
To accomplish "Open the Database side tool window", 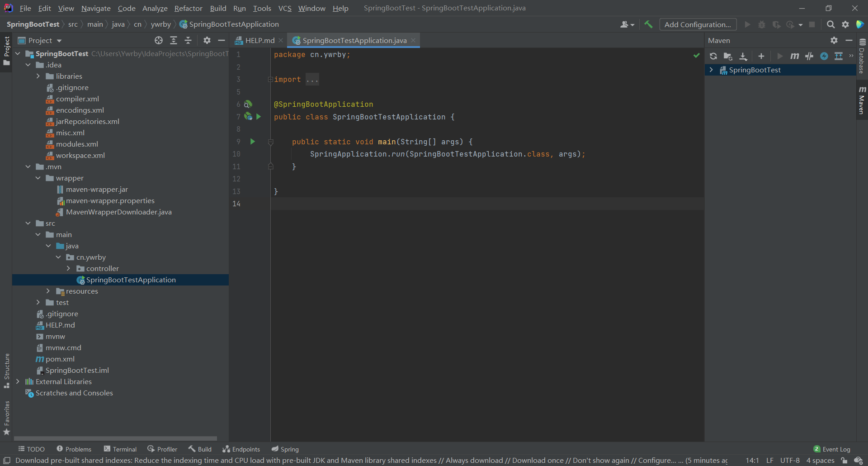I will click(862, 56).
